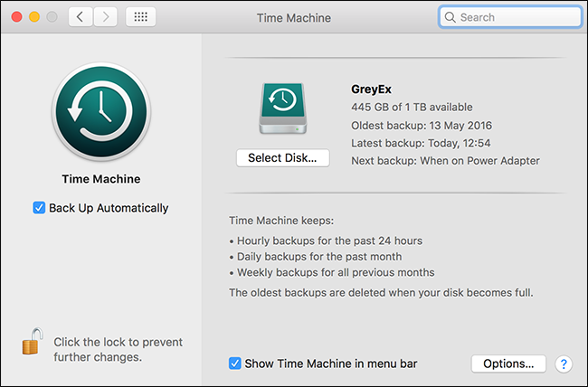Go forward using the right chevron button
The image size is (588, 387).
click(x=106, y=17)
